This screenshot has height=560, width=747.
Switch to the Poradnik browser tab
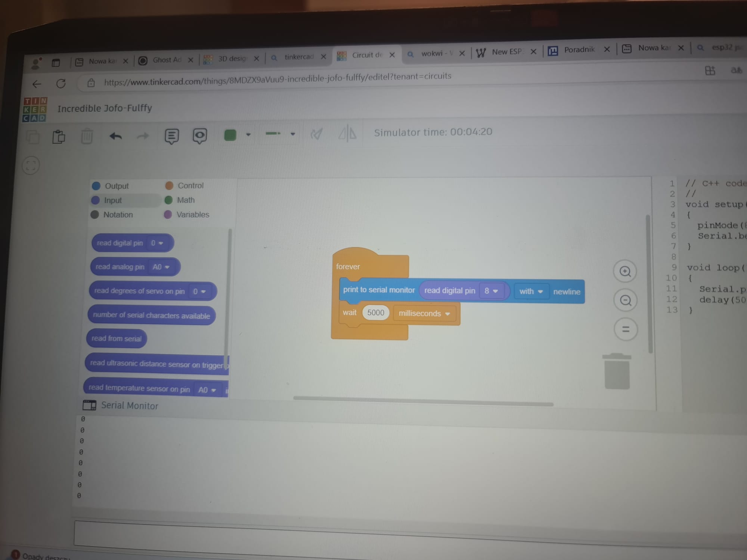click(x=579, y=50)
